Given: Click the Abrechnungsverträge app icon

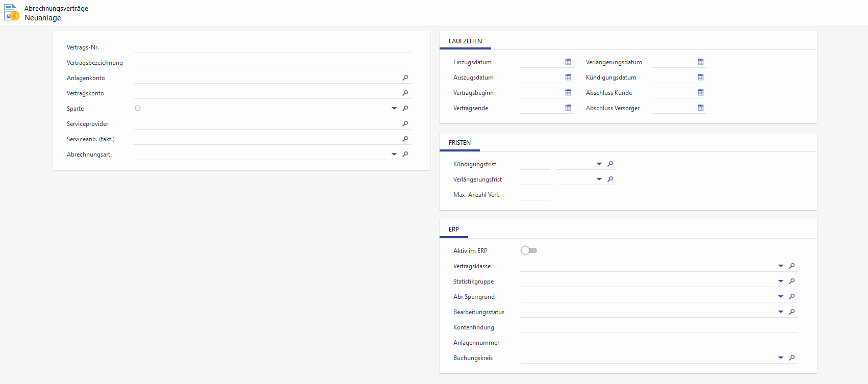Looking at the screenshot, I should 12,13.
